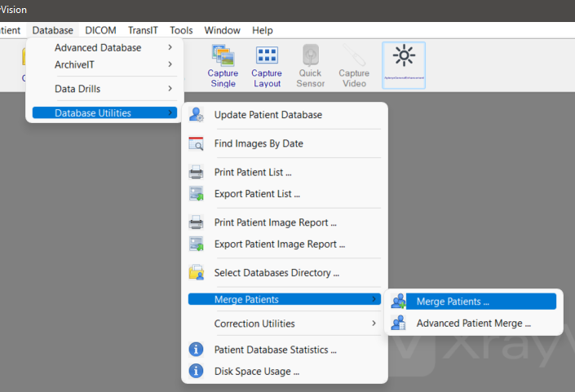The height and width of the screenshot is (392, 575).
Task: Open the Database menu
Action: click(x=53, y=30)
